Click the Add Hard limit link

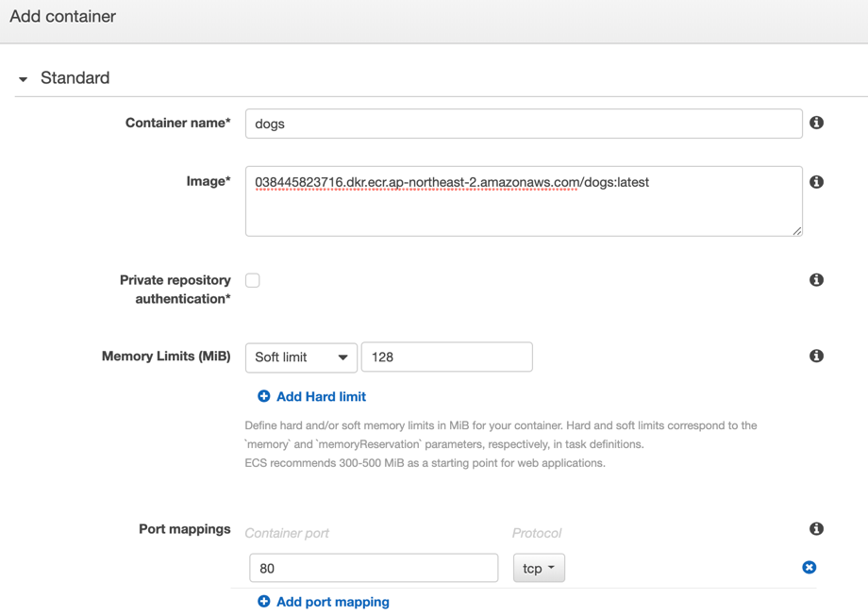click(x=321, y=396)
